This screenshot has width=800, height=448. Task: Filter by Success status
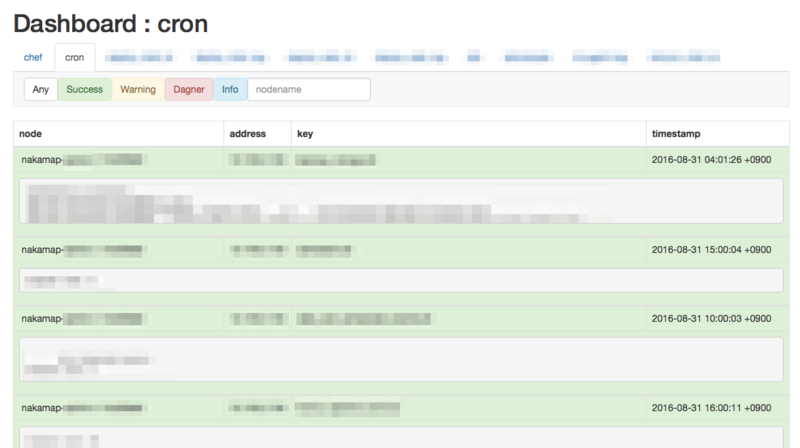[x=85, y=89]
